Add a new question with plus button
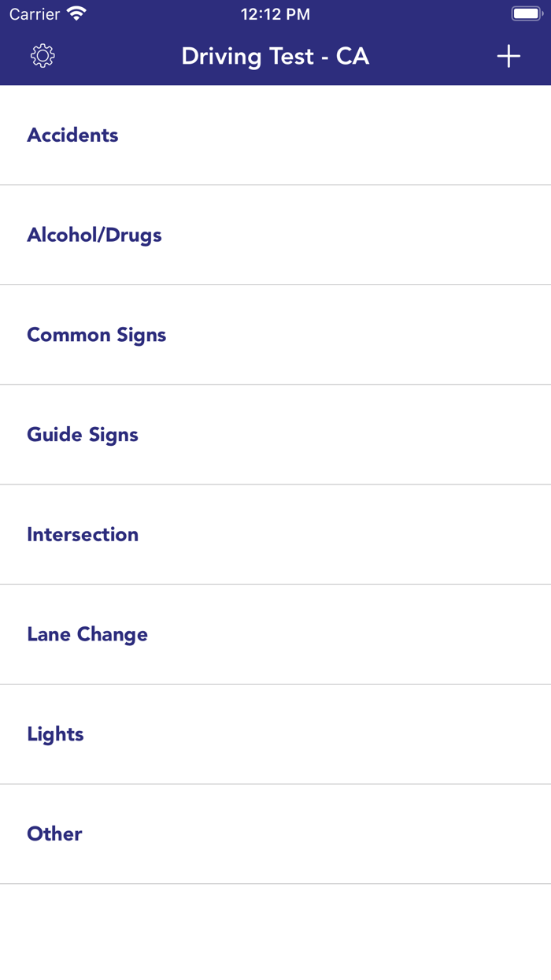Screen dimensions: 551x980 tap(508, 56)
